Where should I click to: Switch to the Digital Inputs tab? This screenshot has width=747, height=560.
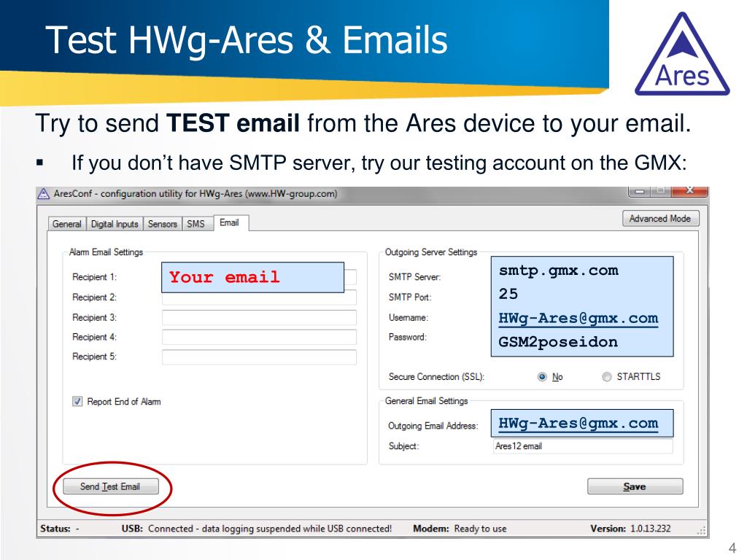(x=115, y=224)
